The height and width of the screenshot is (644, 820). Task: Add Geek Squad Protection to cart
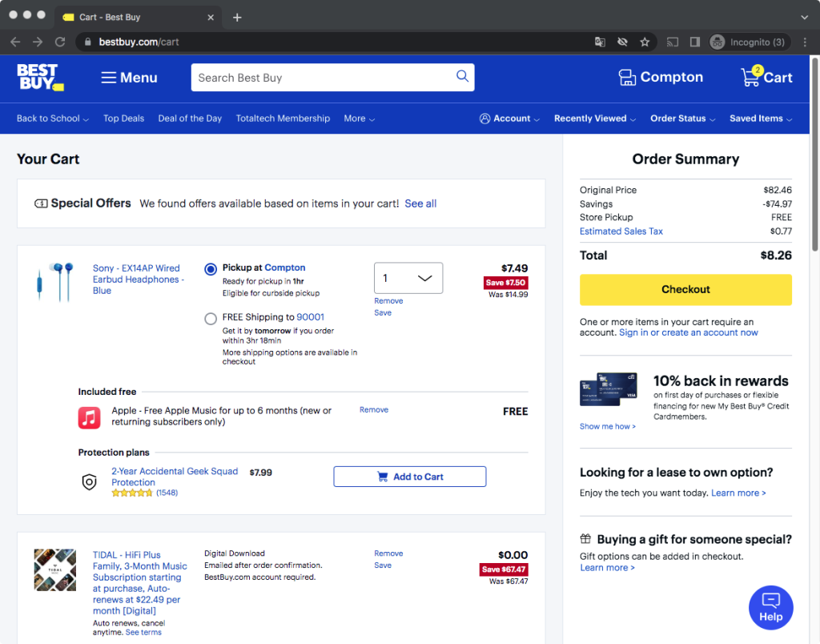point(409,477)
